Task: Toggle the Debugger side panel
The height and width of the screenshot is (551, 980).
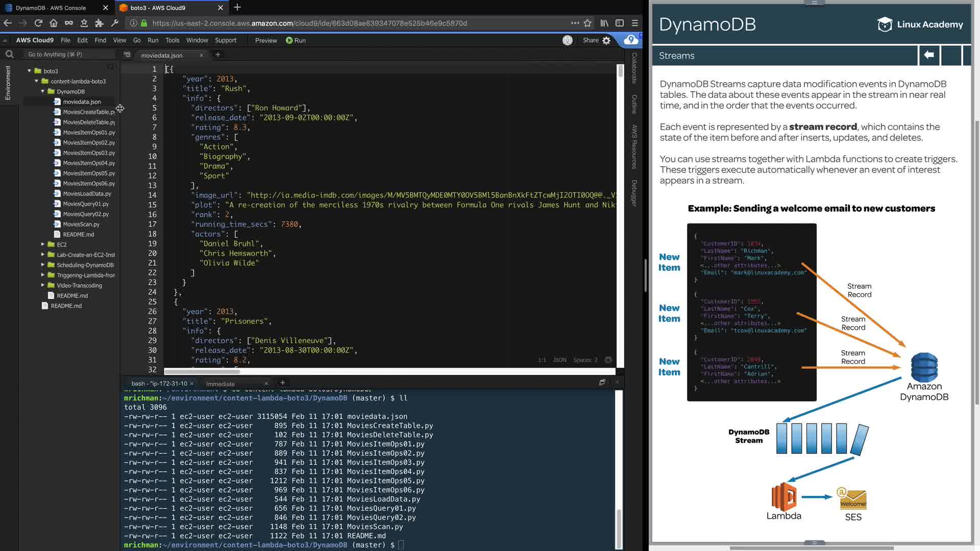Action: point(634,193)
